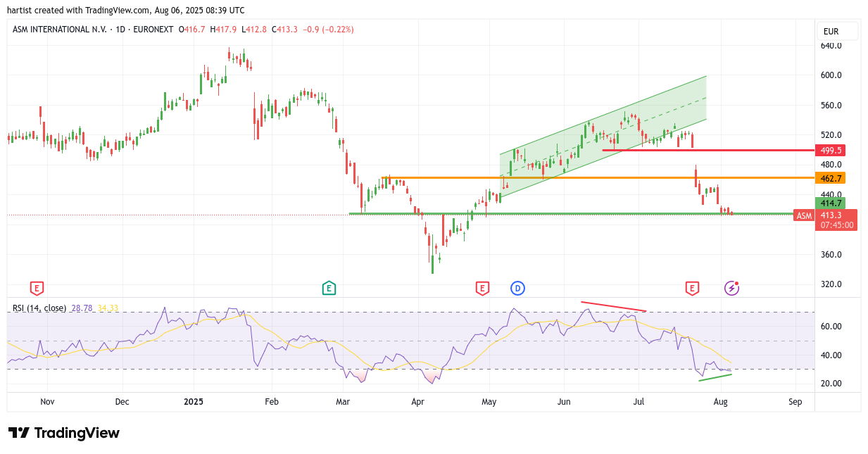The image size is (868, 454).
Task: Select the red divergence trendline on RSI
Action: click(x=613, y=306)
